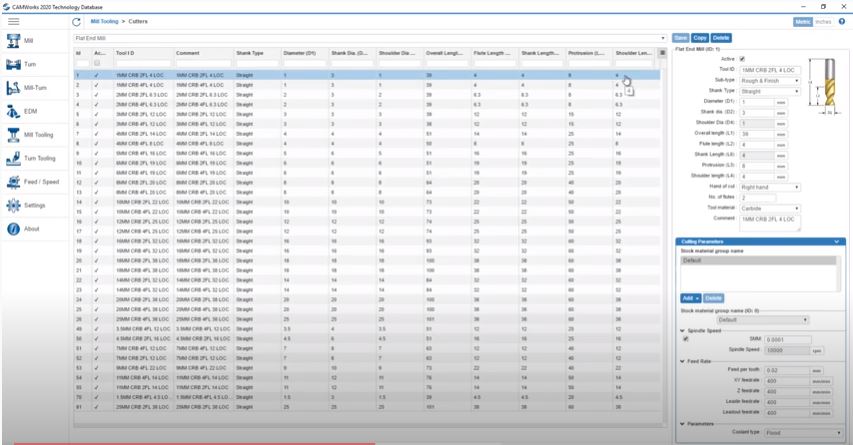Select the 4MM CRB 4FL 8 LOC row
The width and height of the screenshot is (853, 445).
coord(367,144)
